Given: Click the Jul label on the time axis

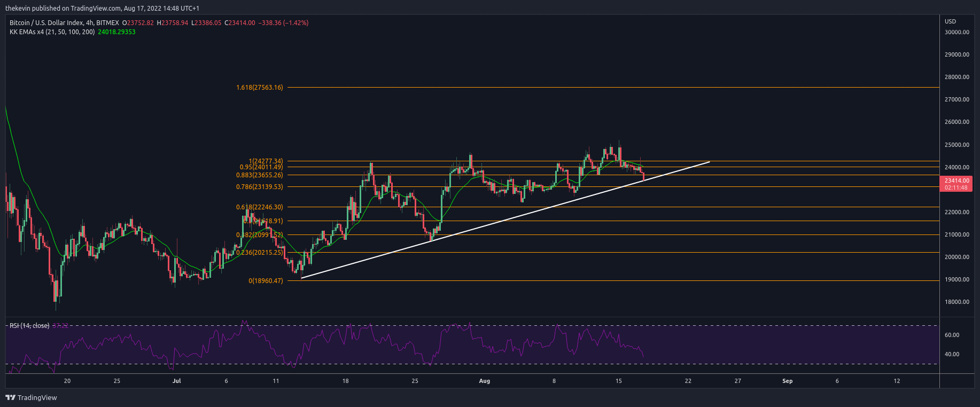Looking at the screenshot, I should [177, 381].
